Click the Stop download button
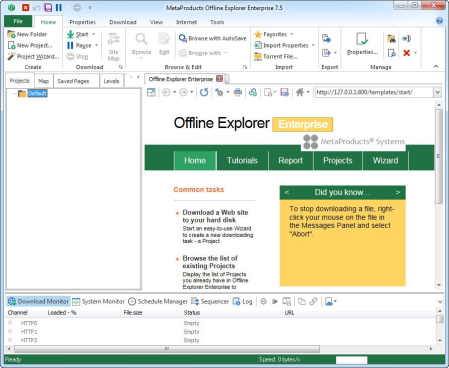This screenshot has height=368, width=449. click(x=77, y=56)
